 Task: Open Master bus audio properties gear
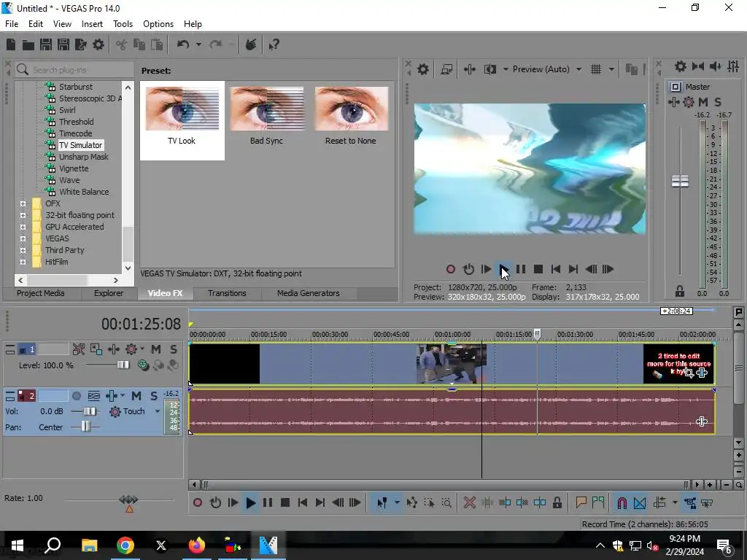coord(681,66)
